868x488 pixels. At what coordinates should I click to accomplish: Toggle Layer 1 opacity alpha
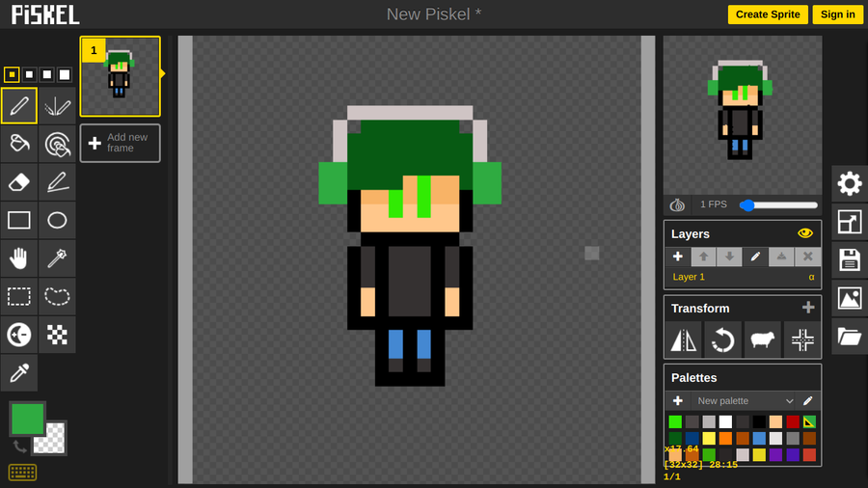[x=811, y=277]
